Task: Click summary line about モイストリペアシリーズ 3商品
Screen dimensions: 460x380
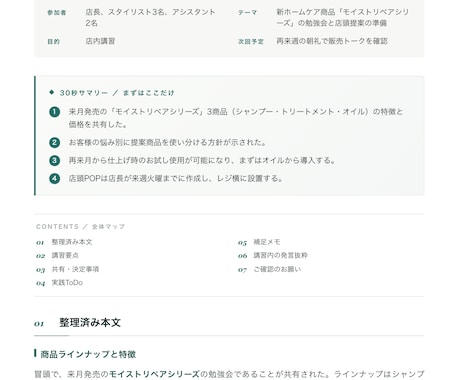Action: [236, 118]
